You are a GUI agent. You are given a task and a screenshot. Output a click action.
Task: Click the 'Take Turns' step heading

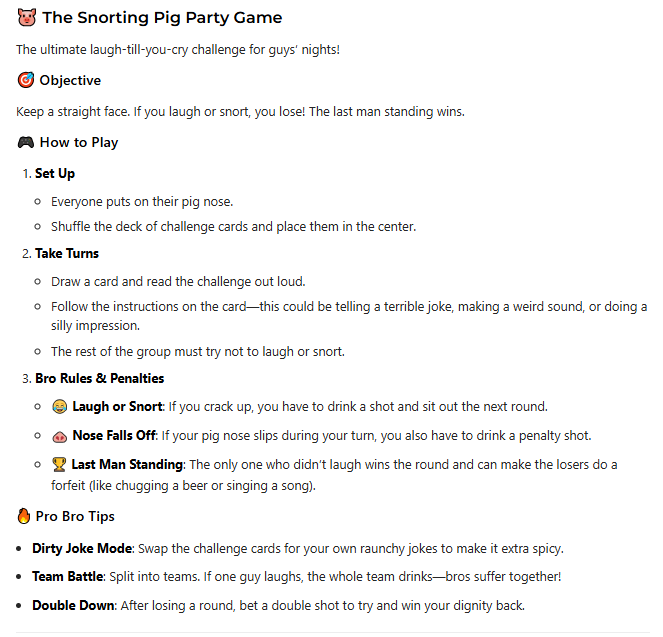[67, 253]
